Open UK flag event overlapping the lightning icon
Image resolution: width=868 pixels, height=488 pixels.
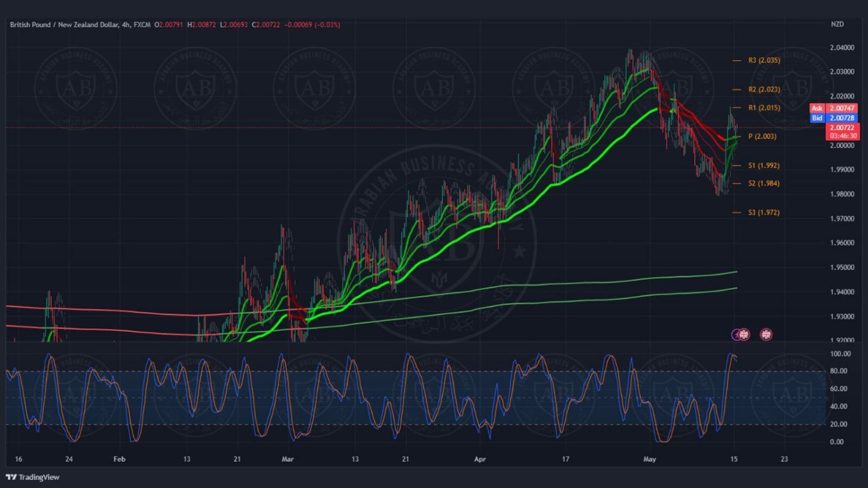(x=744, y=334)
